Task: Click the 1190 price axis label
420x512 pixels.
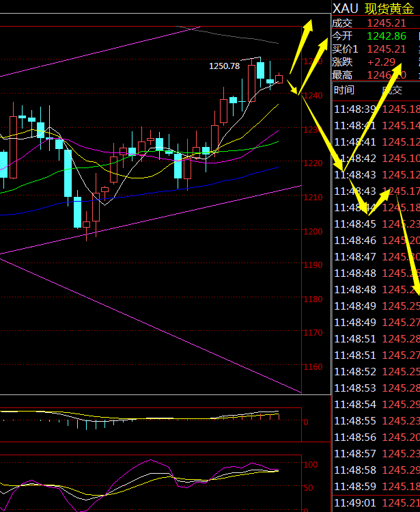Action: tap(313, 265)
